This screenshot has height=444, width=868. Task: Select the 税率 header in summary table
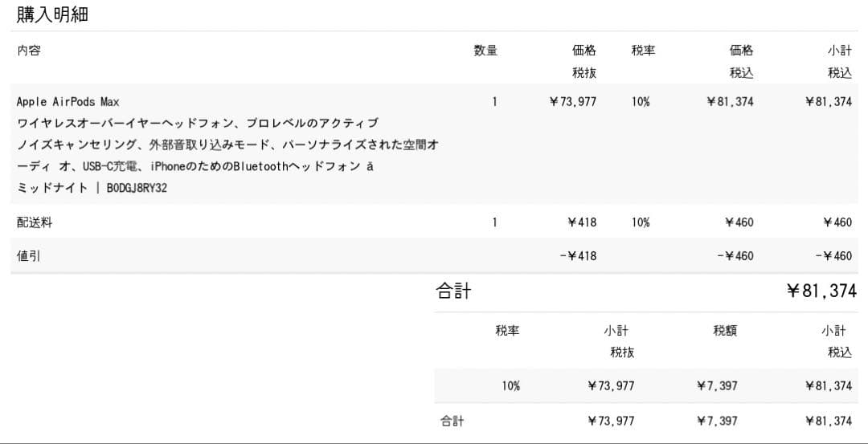(507, 330)
